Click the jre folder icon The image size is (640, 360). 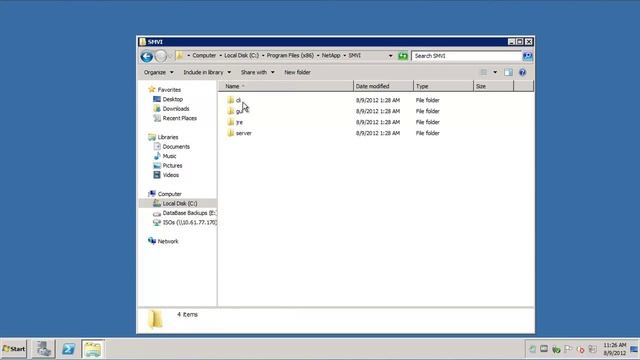pos(231,122)
